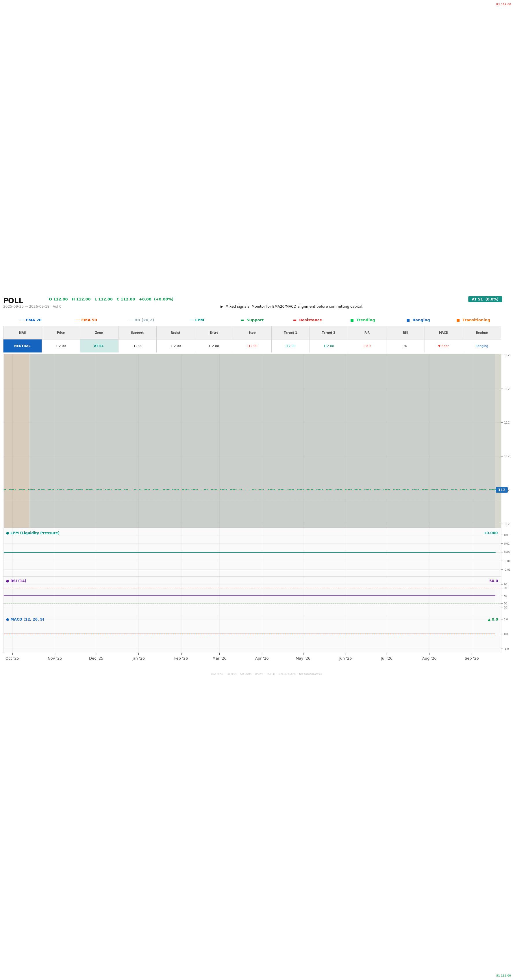Screen dimensions: 515x980
Task: Click the "Jan '26" x-axis label
Action: [138, 658]
